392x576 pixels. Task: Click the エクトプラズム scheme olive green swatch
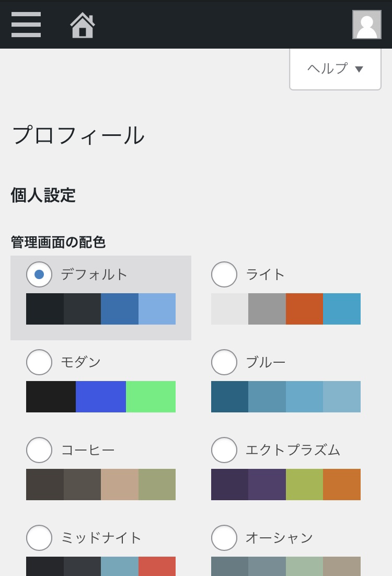[304, 485]
